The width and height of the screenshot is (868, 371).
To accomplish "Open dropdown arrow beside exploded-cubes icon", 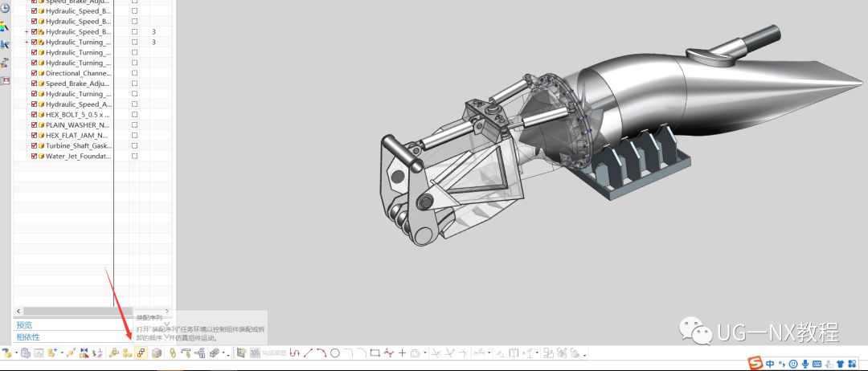I will [223, 353].
